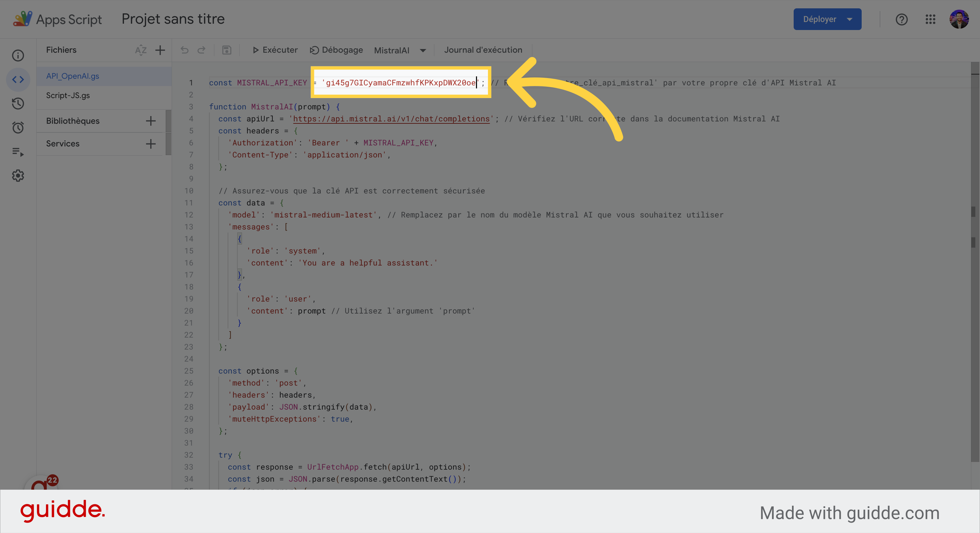
Task: Add a service with Services plus
Action: click(151, 144)
